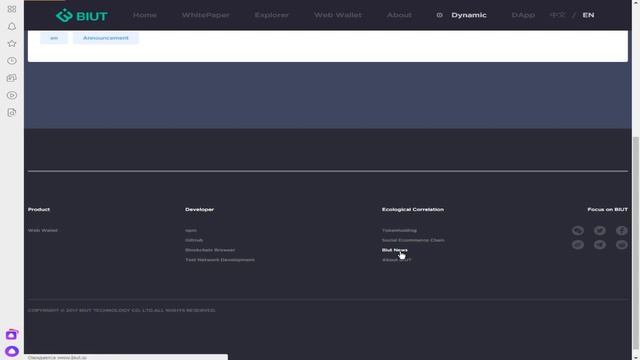Open the WhitePaper nav item
Image resolution: width=640 pixels, height=360 pixels.
coord(205,15)
